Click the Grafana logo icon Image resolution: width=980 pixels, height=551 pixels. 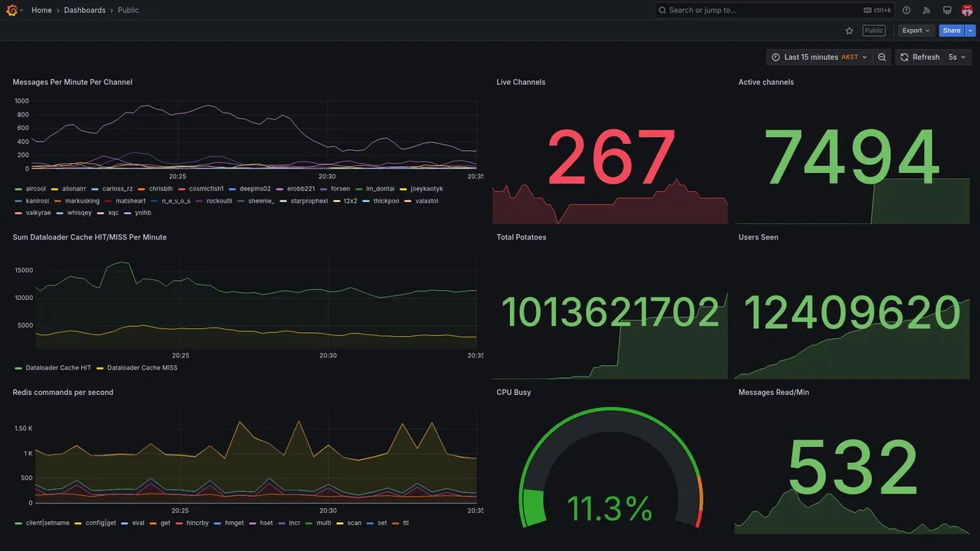click(x=11, y=10)
